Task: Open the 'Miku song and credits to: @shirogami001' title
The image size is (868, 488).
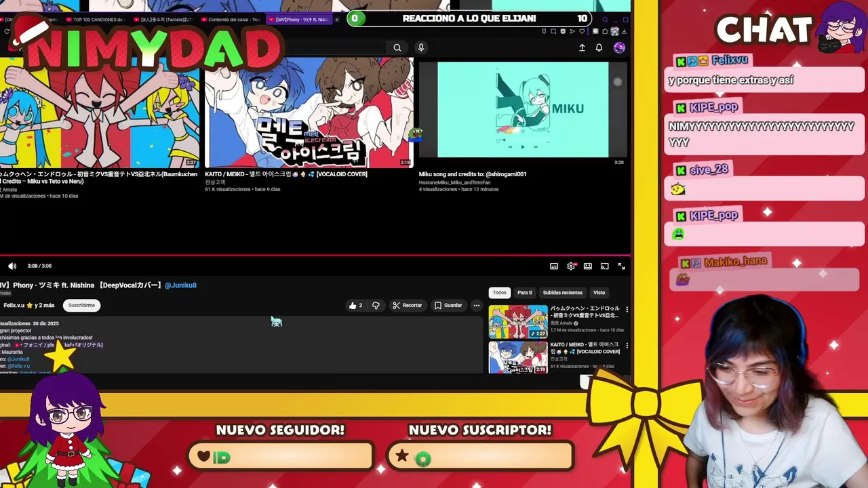Action: coord(473,174)
